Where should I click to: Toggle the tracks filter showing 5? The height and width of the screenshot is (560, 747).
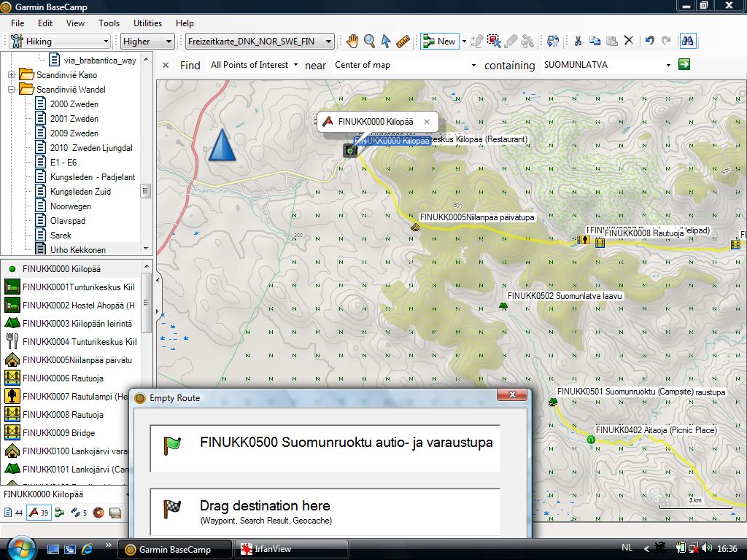click(x=78, y=513)
